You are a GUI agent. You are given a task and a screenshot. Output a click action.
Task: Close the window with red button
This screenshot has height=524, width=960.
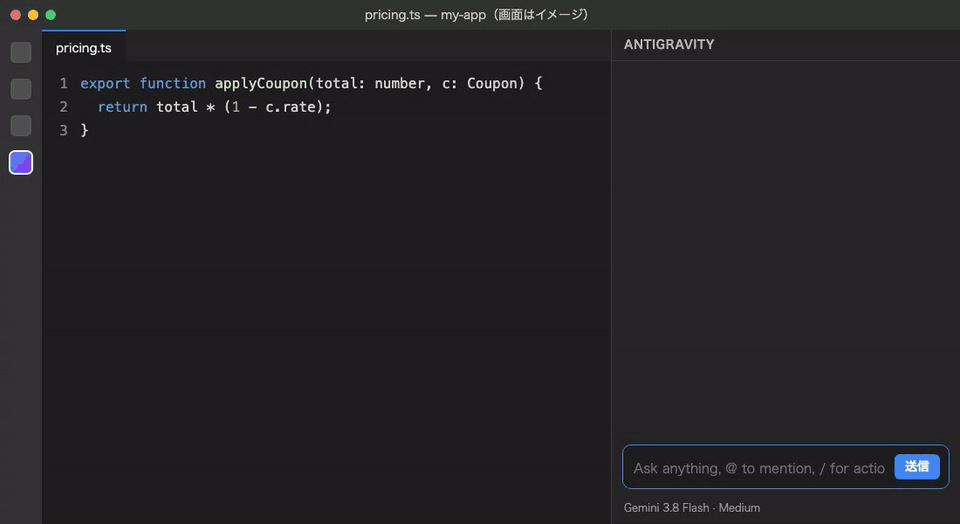[x=15, y=15]
